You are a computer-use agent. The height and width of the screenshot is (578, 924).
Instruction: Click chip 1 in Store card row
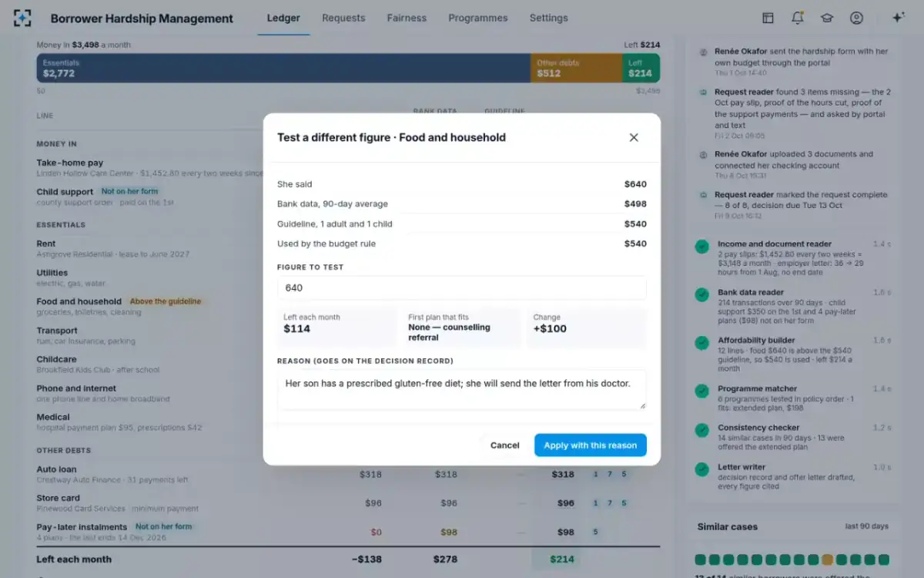pos(595,503)
